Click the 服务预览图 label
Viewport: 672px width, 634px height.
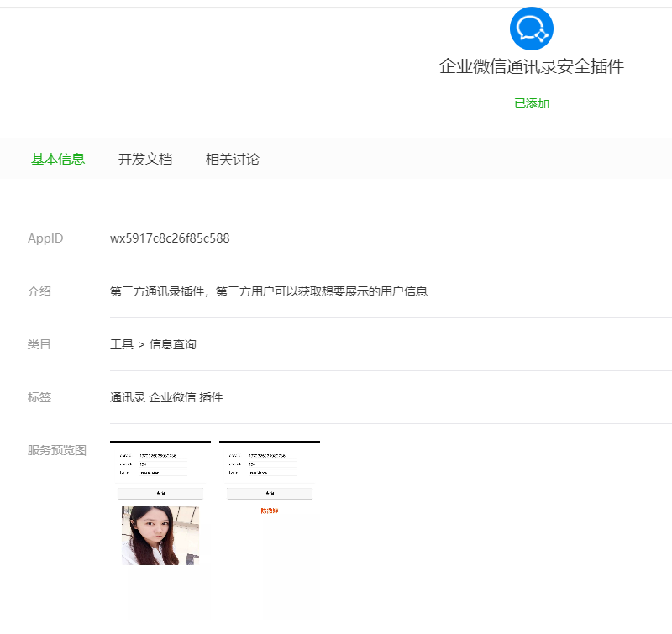point(57,450)
